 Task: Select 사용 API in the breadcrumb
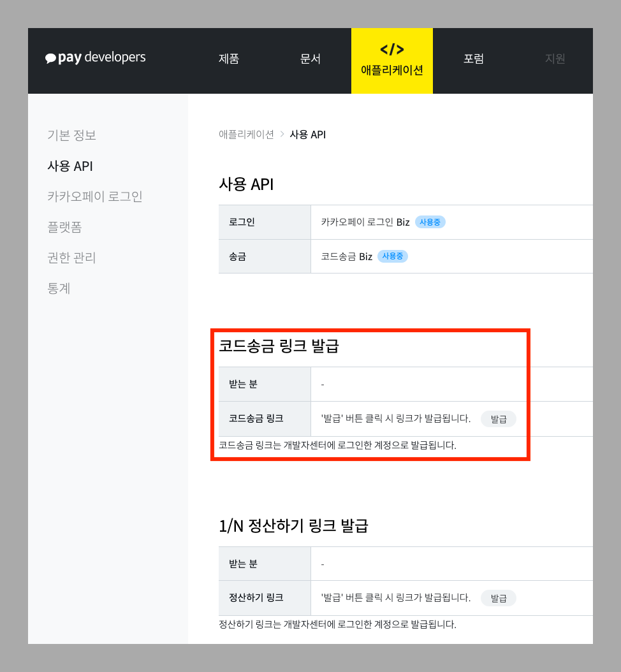tap(308, 135)
